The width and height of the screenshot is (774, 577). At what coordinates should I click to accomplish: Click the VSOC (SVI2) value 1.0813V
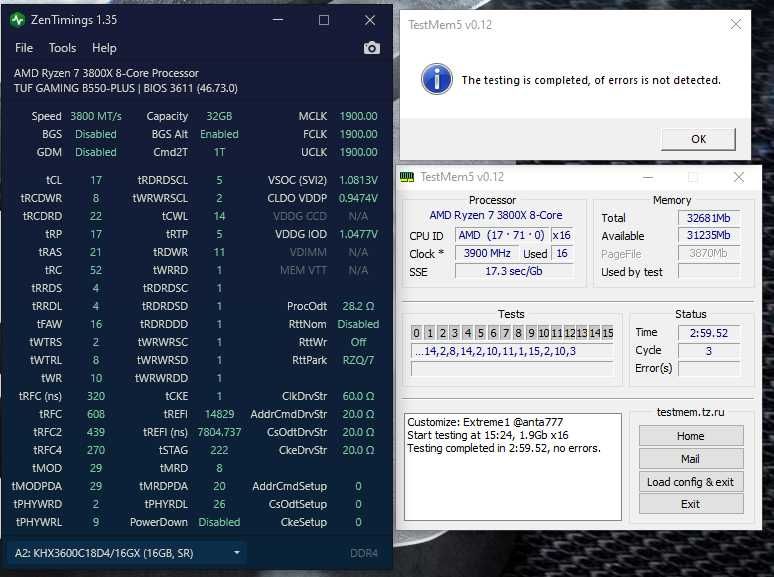pos(358,180)
